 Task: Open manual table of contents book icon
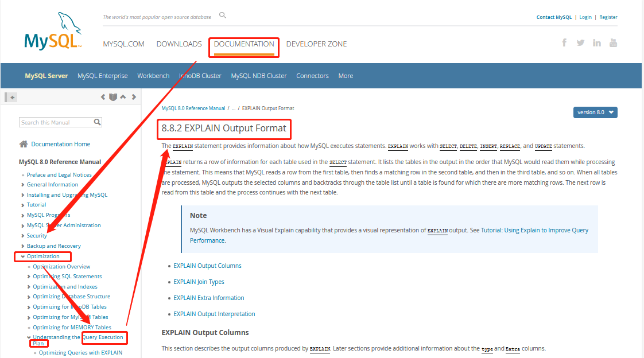pos(113,98)
